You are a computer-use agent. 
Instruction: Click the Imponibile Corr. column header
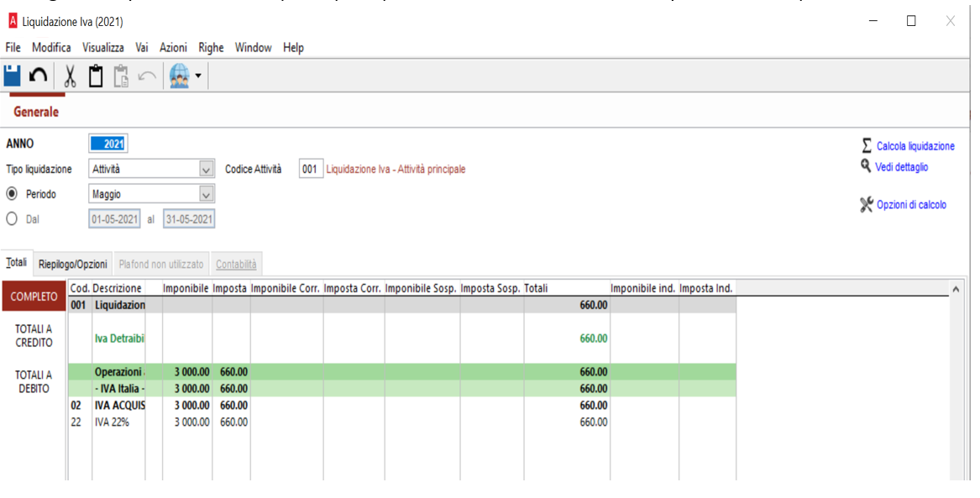(x=285, y=288)
